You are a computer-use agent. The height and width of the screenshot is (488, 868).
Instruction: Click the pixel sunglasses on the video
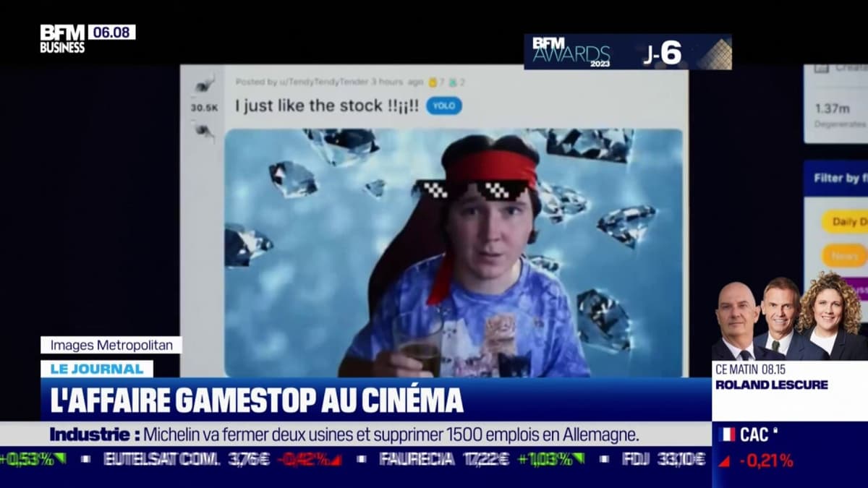click(x=471, y=190)
